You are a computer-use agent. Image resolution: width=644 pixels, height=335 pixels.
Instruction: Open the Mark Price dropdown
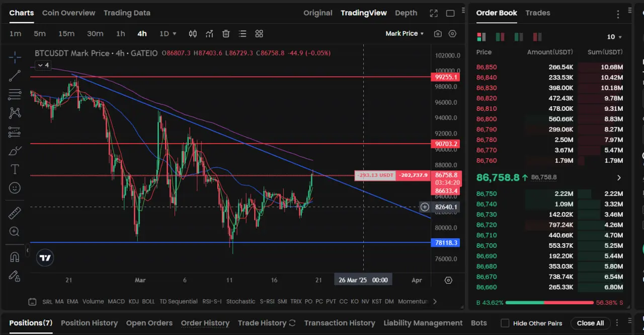point(405,33)
